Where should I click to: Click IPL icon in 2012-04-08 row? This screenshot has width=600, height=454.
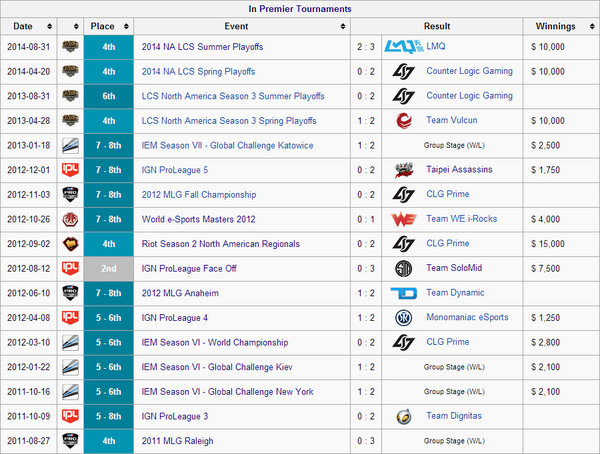[70, 317]
